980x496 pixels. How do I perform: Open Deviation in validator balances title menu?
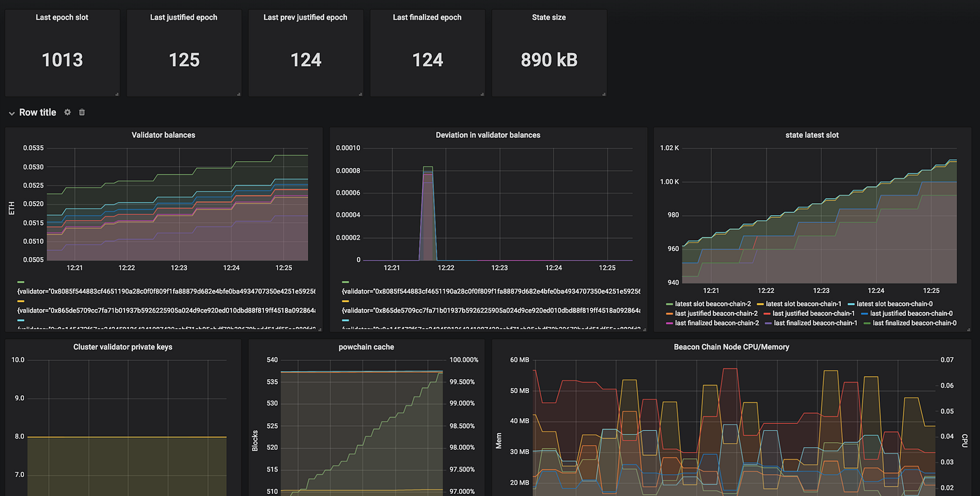(488, 135)
